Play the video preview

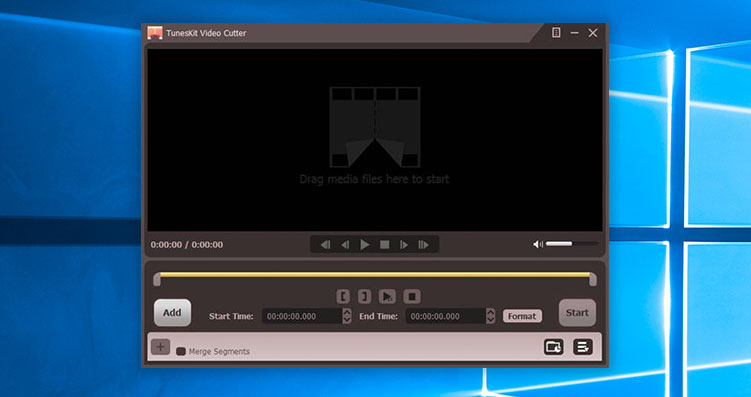click(365, 245)
